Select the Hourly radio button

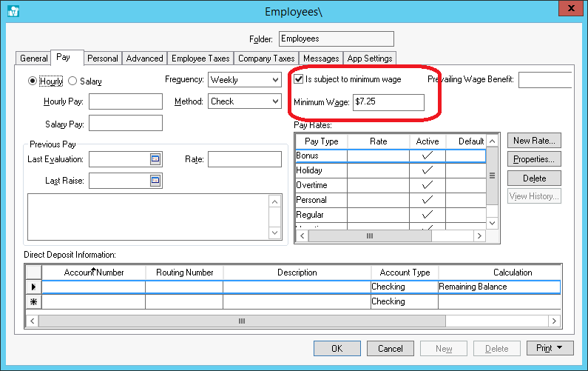coord(33,81)
